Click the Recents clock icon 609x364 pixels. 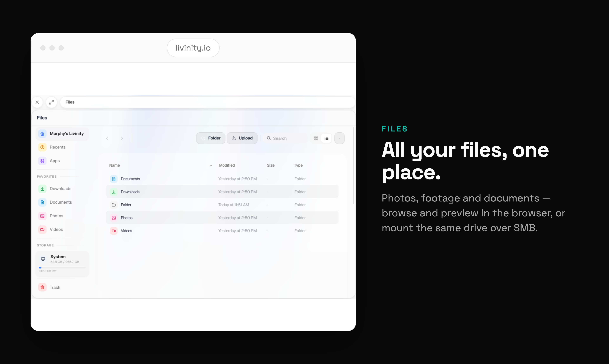click(x=43, y=147)
